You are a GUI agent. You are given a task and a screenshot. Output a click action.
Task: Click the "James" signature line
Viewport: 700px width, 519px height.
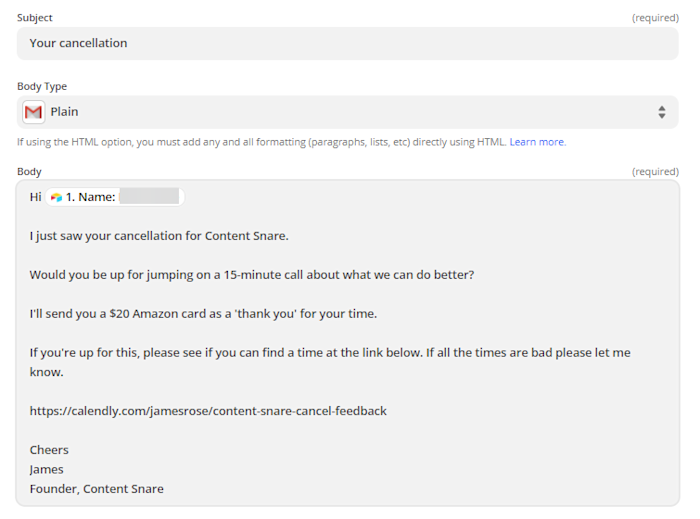pos(47,469)
